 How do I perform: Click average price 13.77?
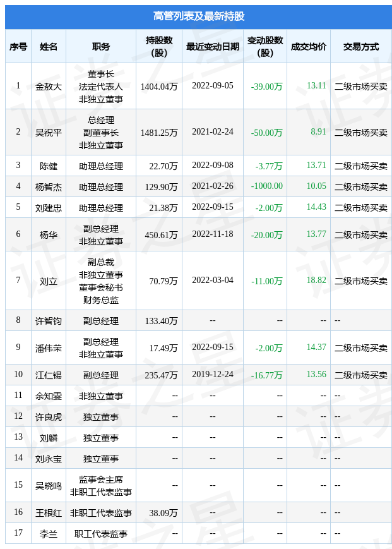coord(316,234)
